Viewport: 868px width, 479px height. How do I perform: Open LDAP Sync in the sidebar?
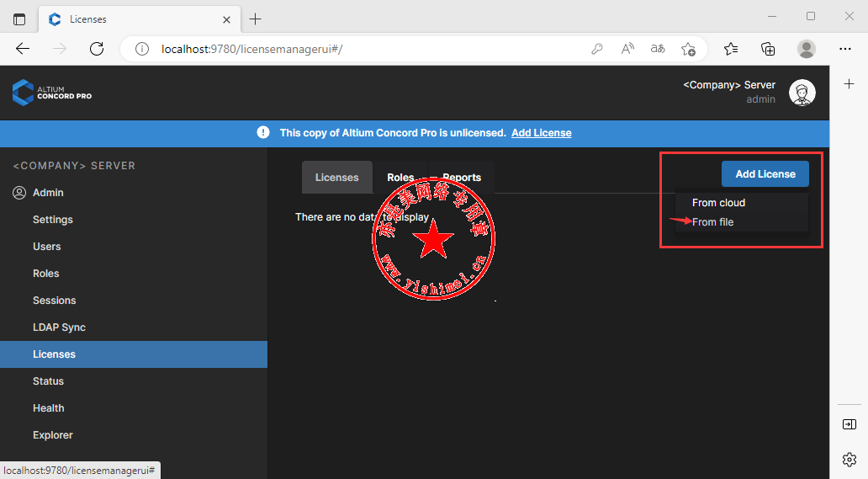(x=59, y=327)
